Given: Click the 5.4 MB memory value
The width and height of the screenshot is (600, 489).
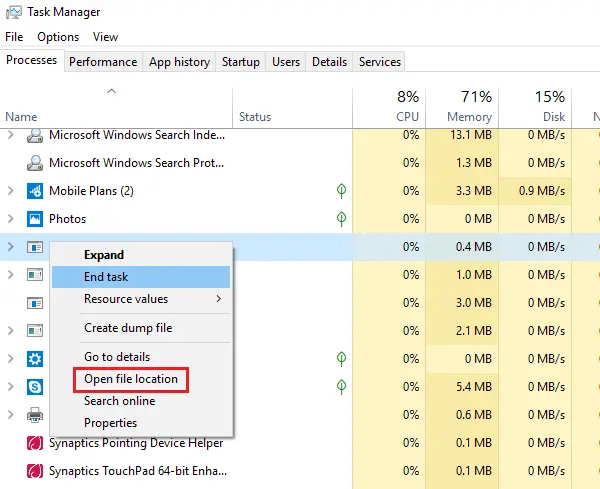Looking at the screenshot, I should (x=474, y=387).
